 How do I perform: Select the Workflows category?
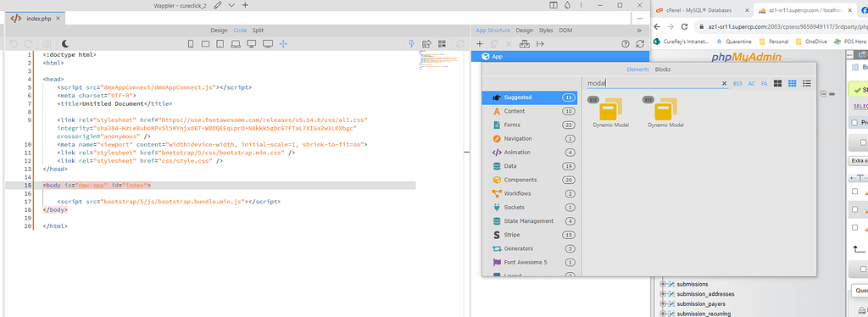tap(529, 193)
